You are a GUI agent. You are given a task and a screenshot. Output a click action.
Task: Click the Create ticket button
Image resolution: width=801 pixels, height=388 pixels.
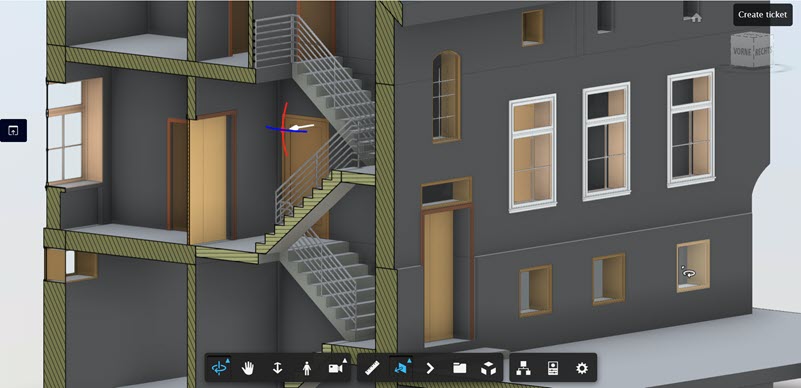tap(762, 15)
